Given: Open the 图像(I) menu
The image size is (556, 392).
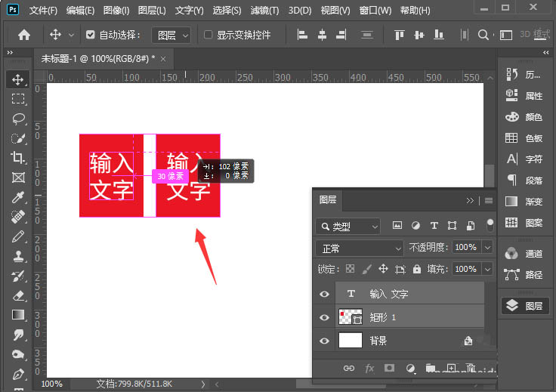Looking at the screenshot, I should coord(116,11).
